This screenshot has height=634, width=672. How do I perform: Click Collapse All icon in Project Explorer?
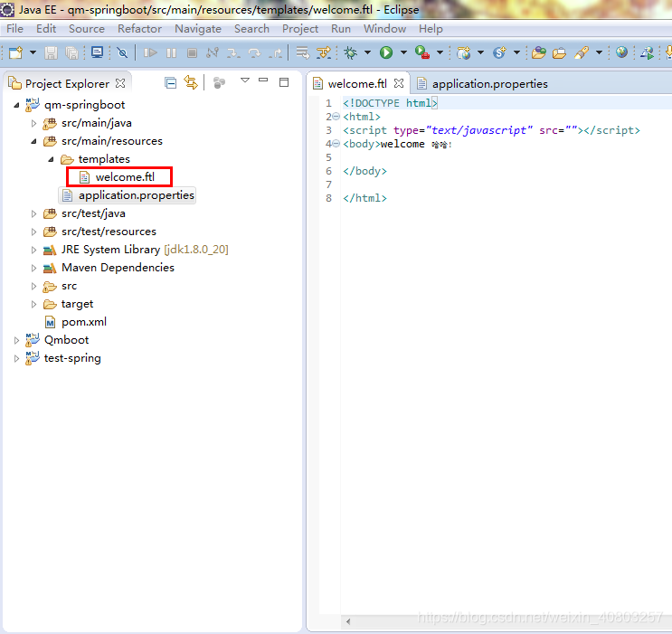tap(171, 82)
